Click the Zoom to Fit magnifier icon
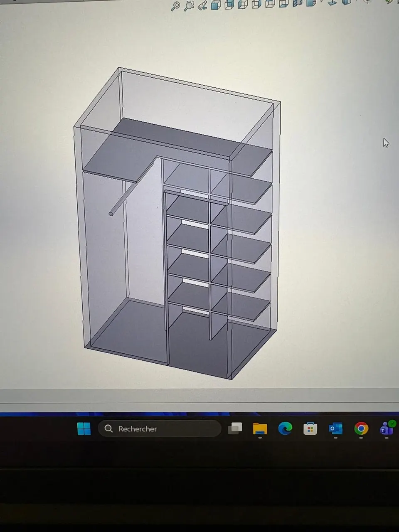This screenshot has height=532, width=399. [176, 6]
